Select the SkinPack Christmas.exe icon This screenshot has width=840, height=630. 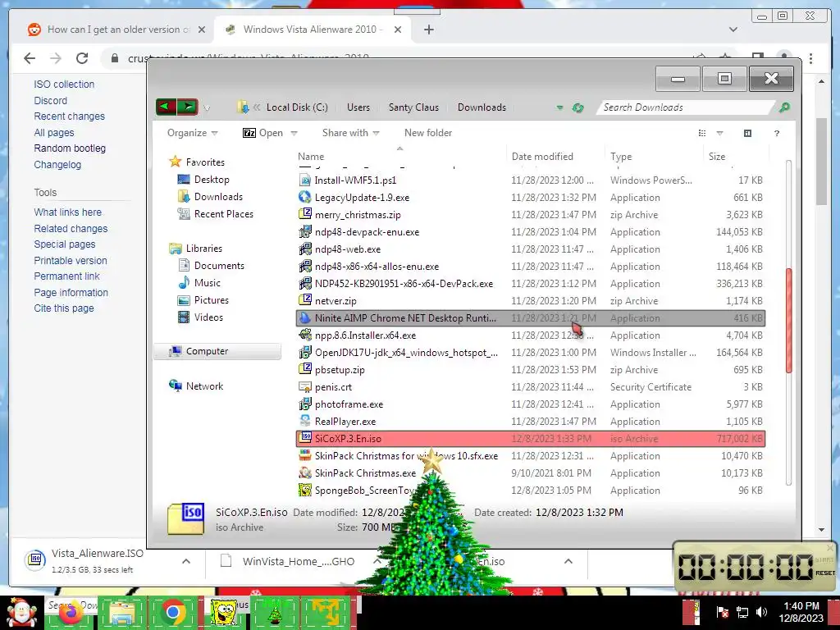pos(305,473)
